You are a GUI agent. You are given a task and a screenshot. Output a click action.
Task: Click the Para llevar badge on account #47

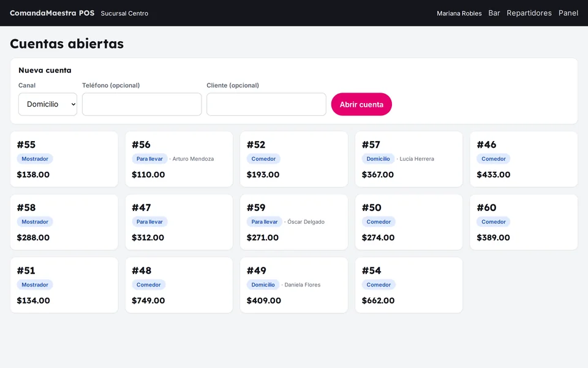pos(149,222)
